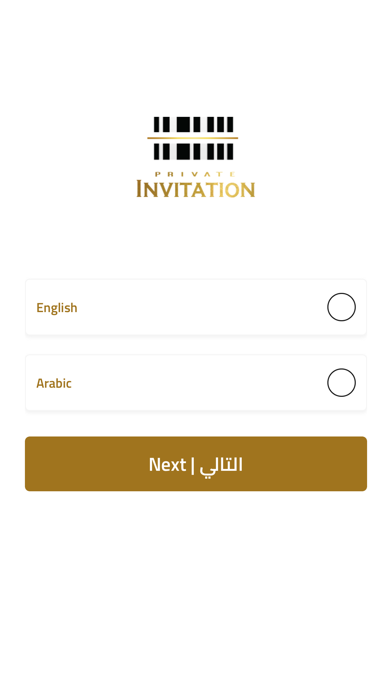This screenshot has width=392, height=696.
Task: Enable Arabic as the app language
Action: 341,382
